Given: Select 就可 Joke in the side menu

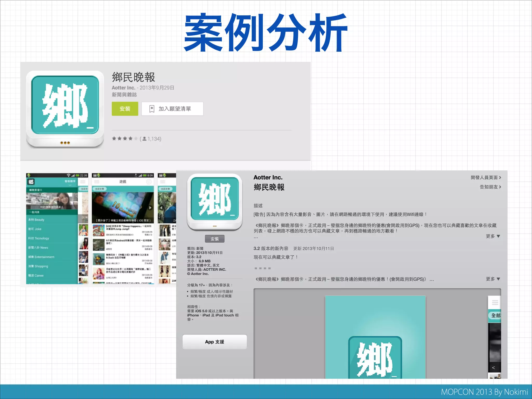Looking at the screenshot, I should pyautogui.click(x=52, y=229).
